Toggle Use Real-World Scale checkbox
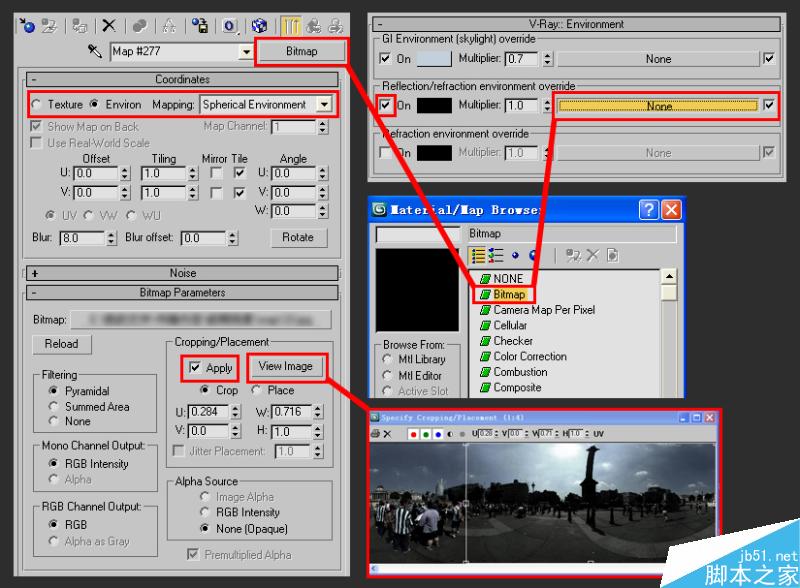Image resolution: width=800 pixels, height=588 pixels. 36,142
